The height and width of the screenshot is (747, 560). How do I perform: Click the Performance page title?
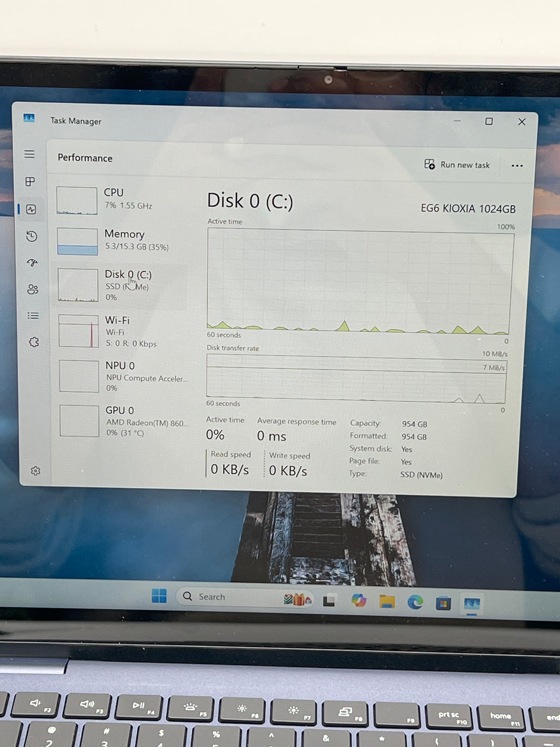tap(85, 158)
